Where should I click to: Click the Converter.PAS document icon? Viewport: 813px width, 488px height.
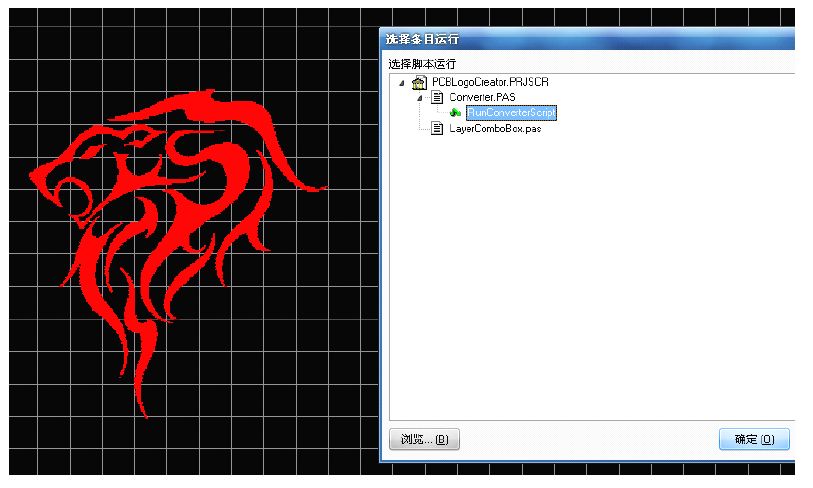pos(437,98)
